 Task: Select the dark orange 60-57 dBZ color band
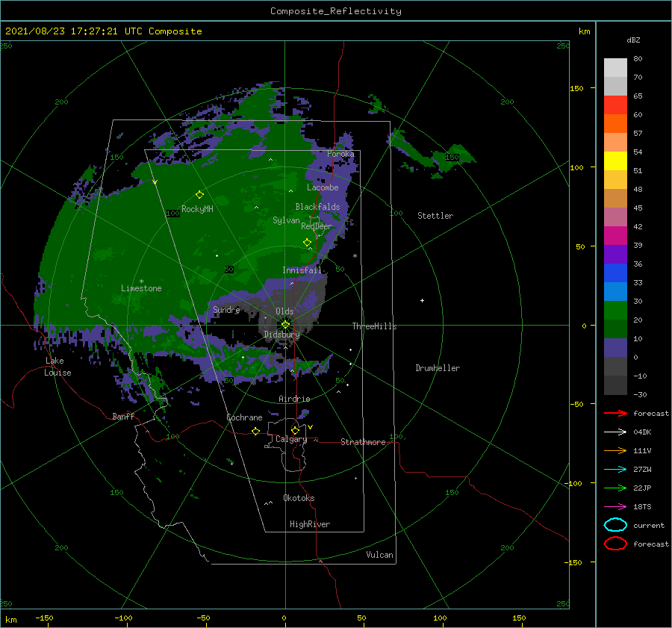tap(615, 124)
